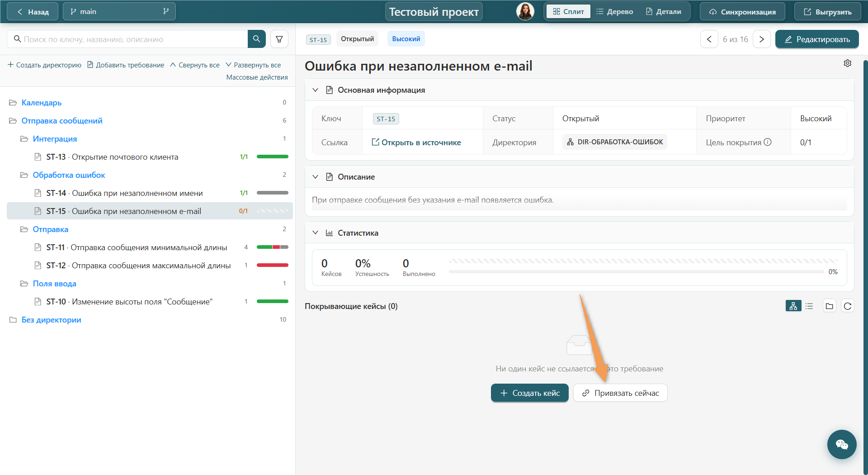868x475 pixels.
Task: Collapse the Описание section
Action: click(x=316, y=177)
